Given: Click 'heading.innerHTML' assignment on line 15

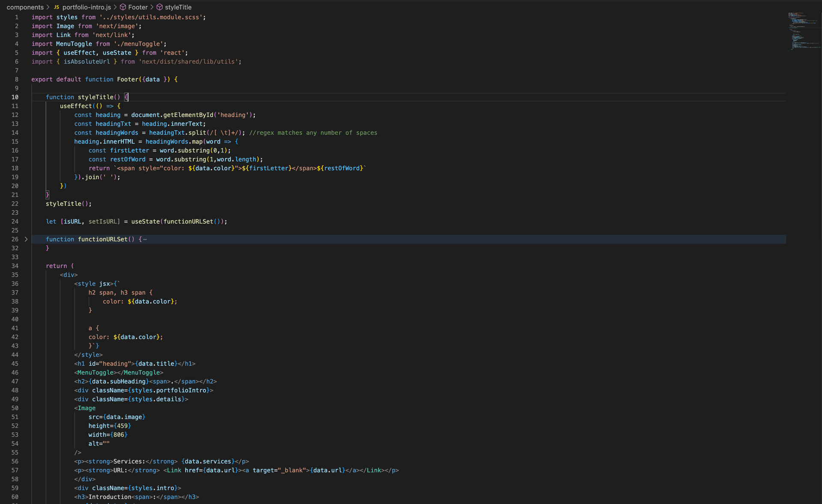Looking at the screenshot, I should [x=104, y=142].
